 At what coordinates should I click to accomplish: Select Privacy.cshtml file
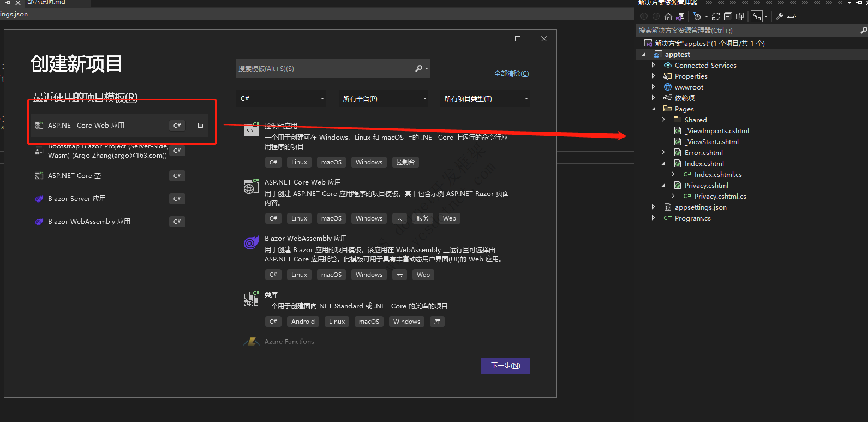pos(706,185)
